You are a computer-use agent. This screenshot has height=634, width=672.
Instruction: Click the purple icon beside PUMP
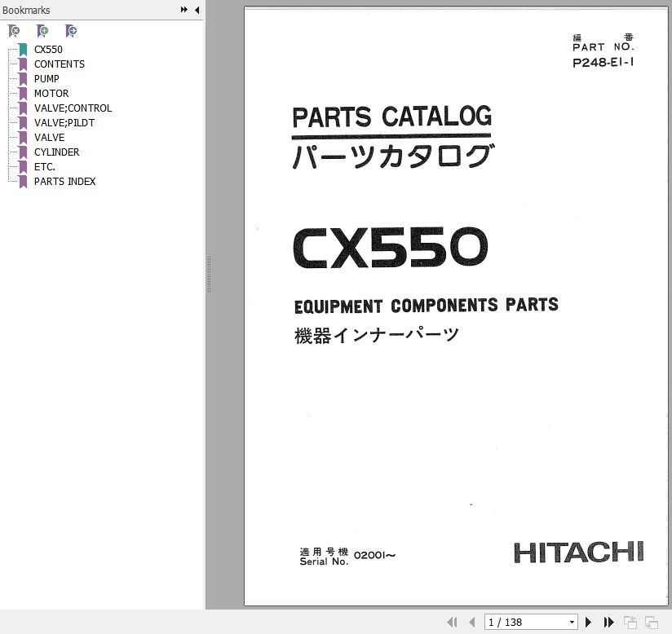[23, 79]
